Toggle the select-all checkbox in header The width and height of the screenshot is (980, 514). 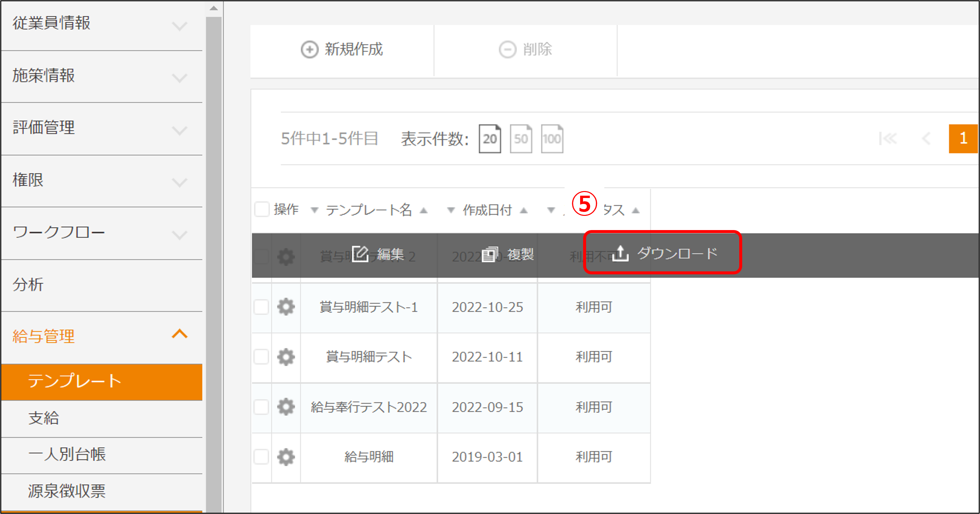(x=262, y=210)
